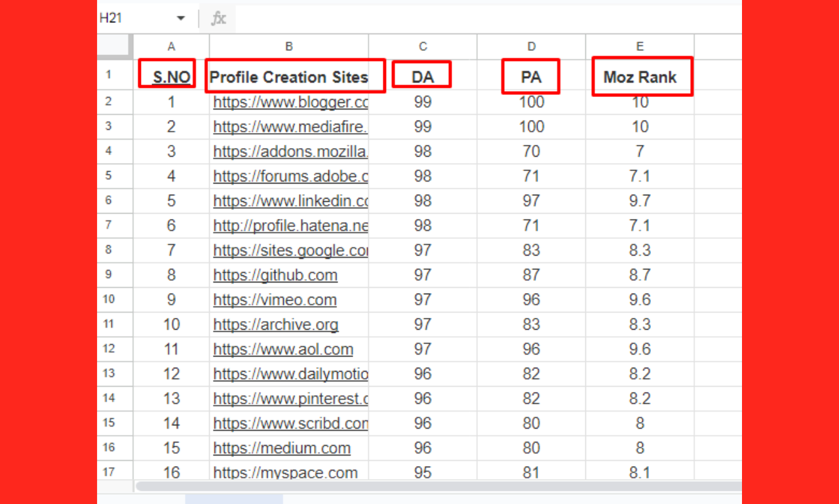Select column D header
Image resolution: width=839 pixels, height=504 pixels.
point(532,47)
